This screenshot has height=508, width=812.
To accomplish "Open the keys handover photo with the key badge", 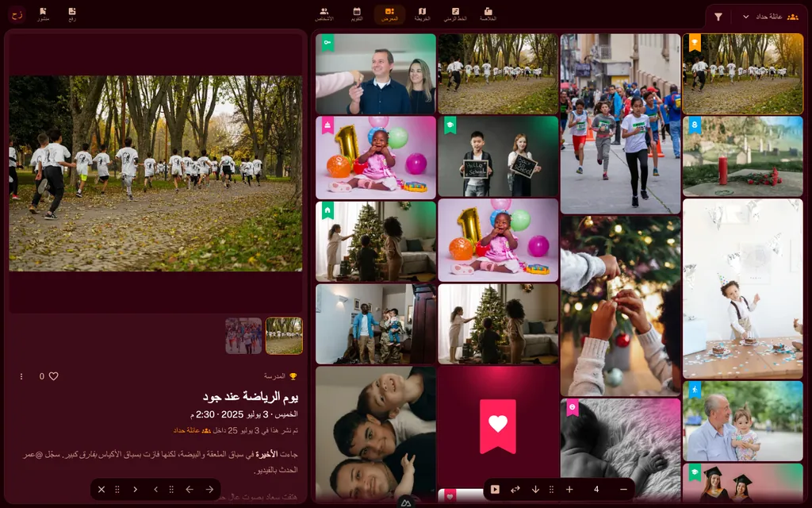I will pos(376,74).
